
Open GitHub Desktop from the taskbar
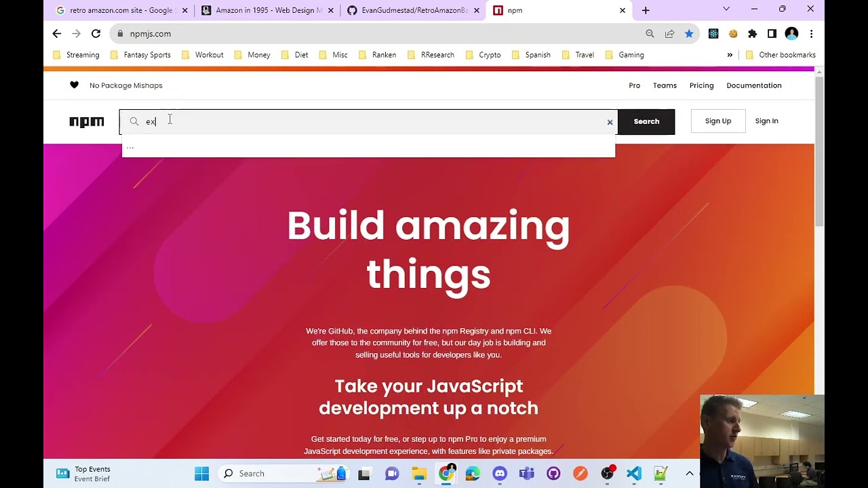click(x=553, y=474)
